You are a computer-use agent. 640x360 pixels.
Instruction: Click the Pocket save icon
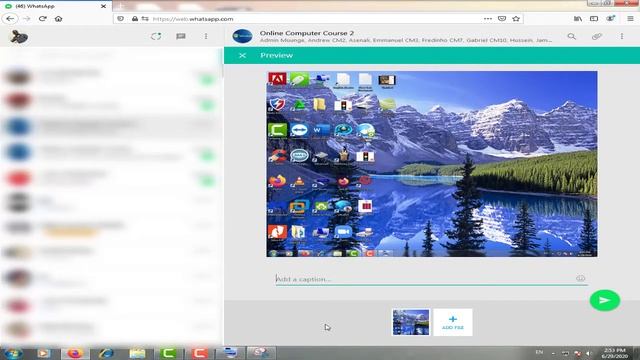point(502,19)
